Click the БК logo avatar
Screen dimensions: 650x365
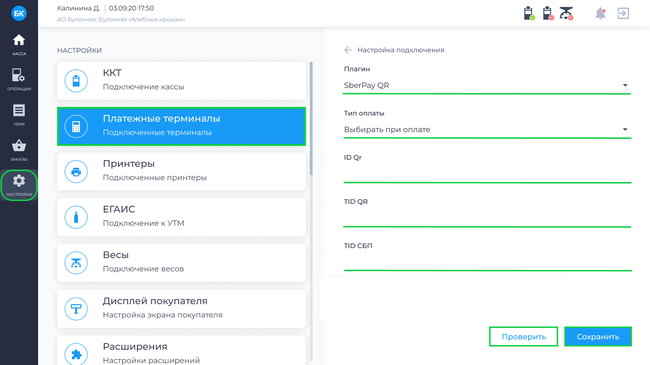tap(19, 13)
